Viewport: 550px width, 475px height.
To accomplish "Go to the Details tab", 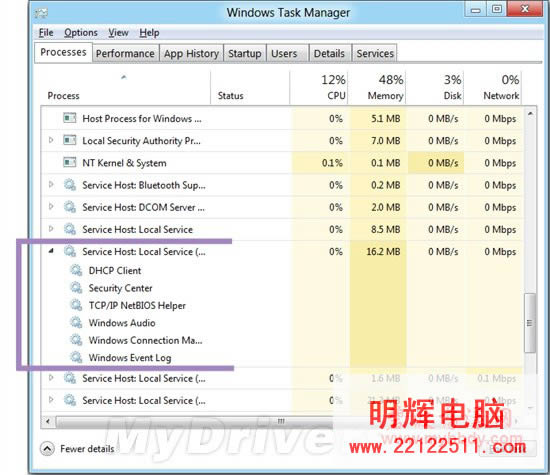I will (329, 53).
